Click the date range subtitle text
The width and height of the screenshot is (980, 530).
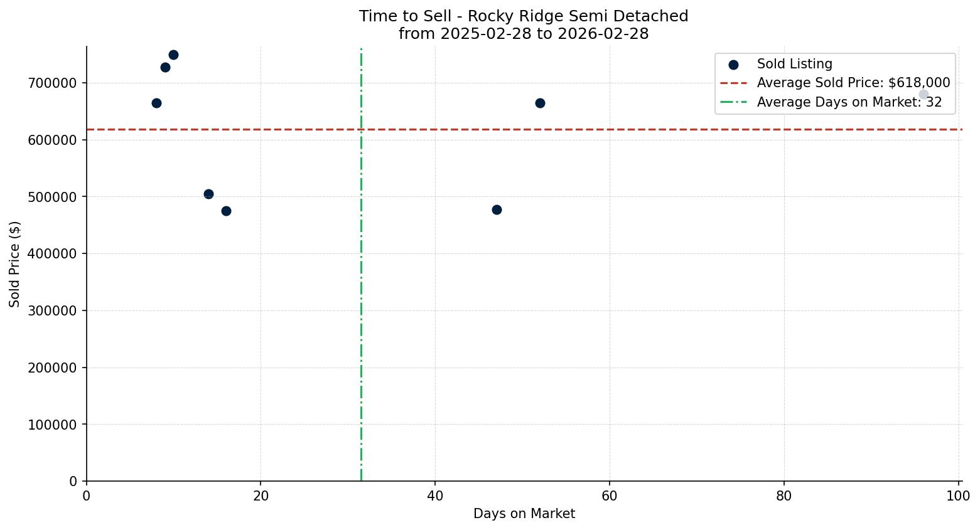coord(524,34)
